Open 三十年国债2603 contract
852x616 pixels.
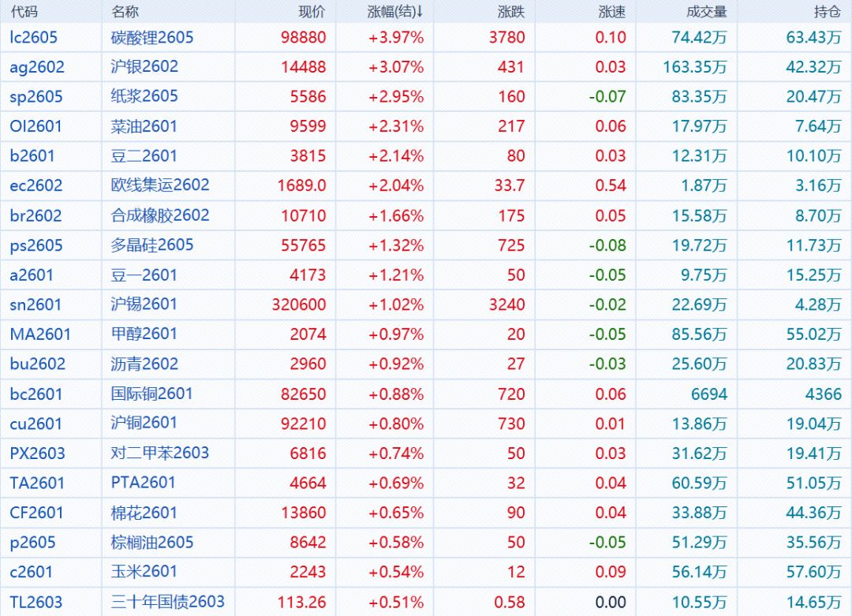pos(168,602)
